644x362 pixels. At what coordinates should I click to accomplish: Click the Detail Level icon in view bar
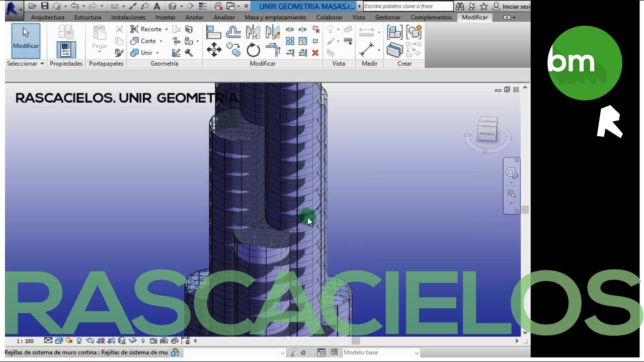pyautogui.click(x=48, y=341)
